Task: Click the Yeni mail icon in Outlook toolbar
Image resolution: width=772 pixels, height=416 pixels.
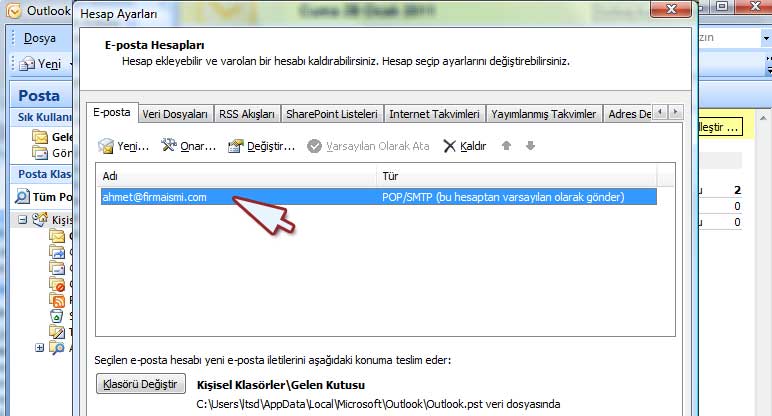Action: [x=27, y=64]
